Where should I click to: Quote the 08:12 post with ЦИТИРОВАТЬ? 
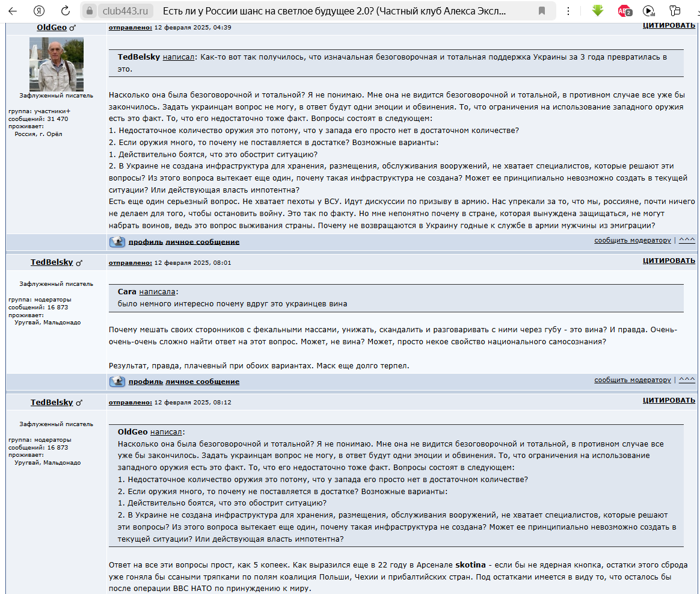[669, 400]
